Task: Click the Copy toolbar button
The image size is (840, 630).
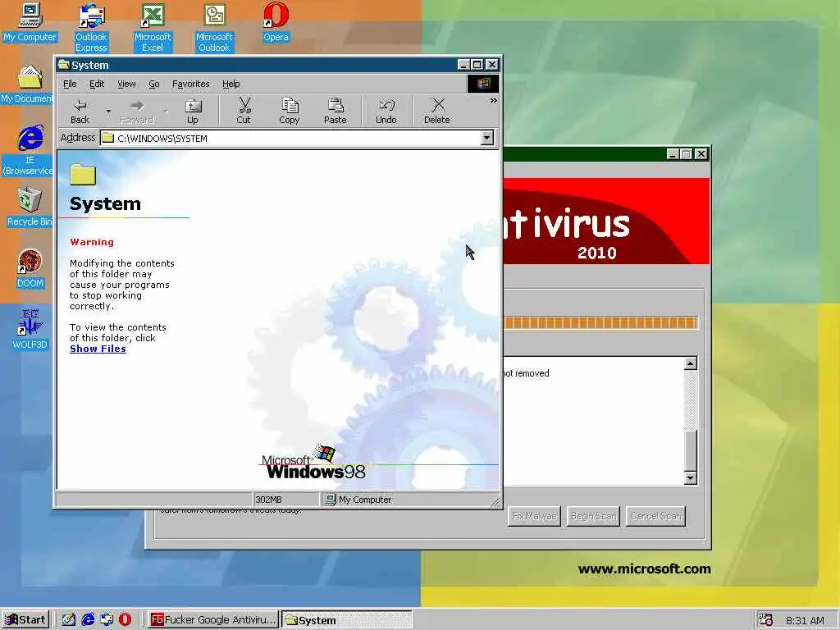Action: [x=290, y=112]
